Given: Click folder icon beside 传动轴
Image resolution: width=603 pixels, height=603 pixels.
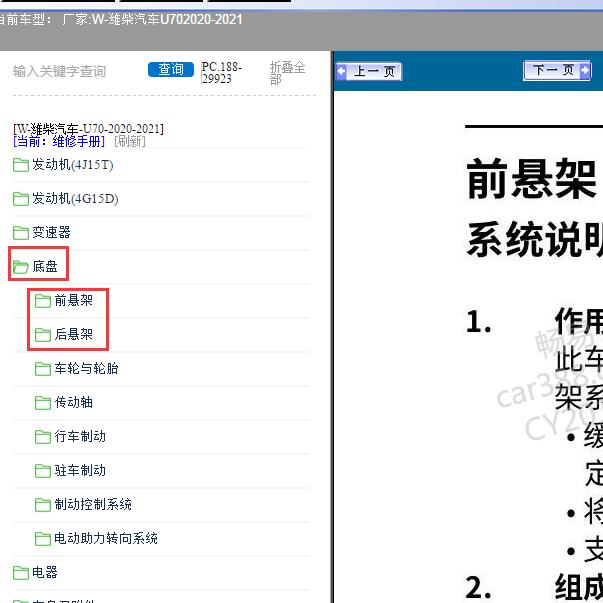Looking at the screenshot, I should pos(43,403).
